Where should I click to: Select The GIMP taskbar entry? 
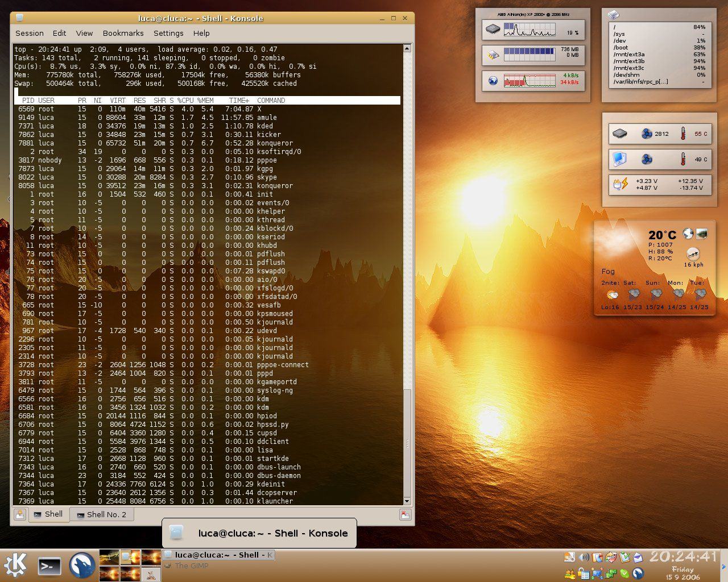187,566
